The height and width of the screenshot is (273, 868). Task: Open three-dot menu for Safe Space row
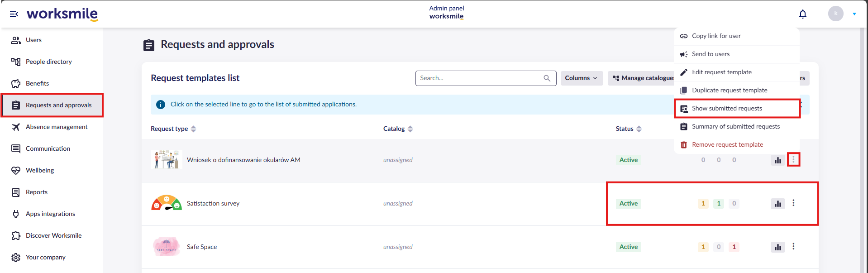tap(793, 247)
